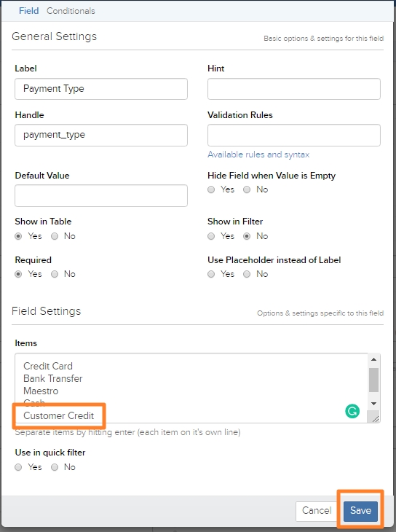The width and height of the screenshot is (396, 532).
Task: Click the Items textarea resize handle corner
Action: pyautogui.click(x=375, y=419)
